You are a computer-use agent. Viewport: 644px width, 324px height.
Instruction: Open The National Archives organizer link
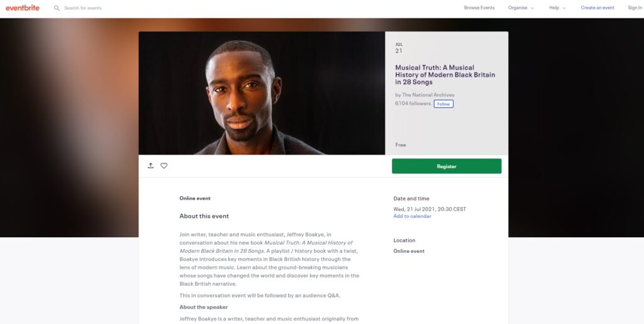(x=428, y=95)
